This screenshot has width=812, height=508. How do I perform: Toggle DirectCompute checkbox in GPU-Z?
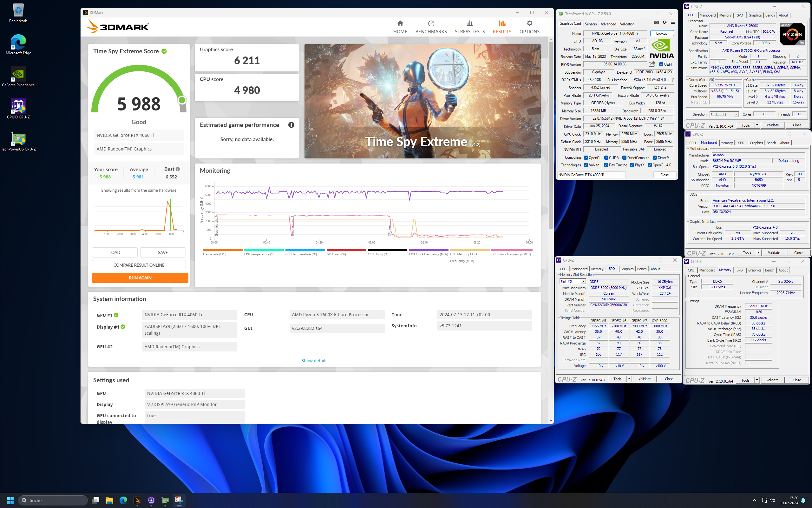click(x=625, y=158)
